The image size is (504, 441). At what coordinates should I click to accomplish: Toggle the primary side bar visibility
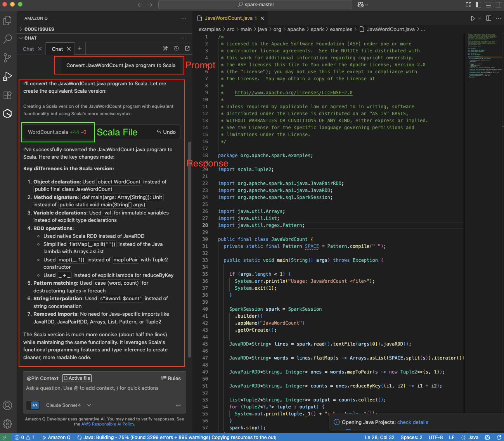point(478,5)
